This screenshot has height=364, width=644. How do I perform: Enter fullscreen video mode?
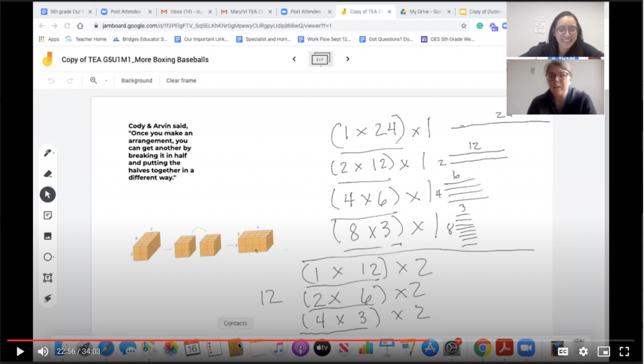click(x=624, y=352)
